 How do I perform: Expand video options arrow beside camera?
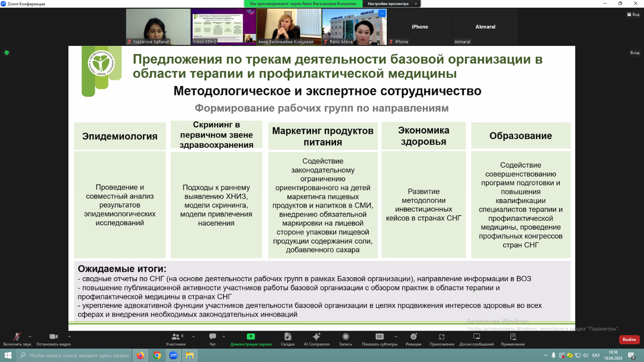click(69, 337)
